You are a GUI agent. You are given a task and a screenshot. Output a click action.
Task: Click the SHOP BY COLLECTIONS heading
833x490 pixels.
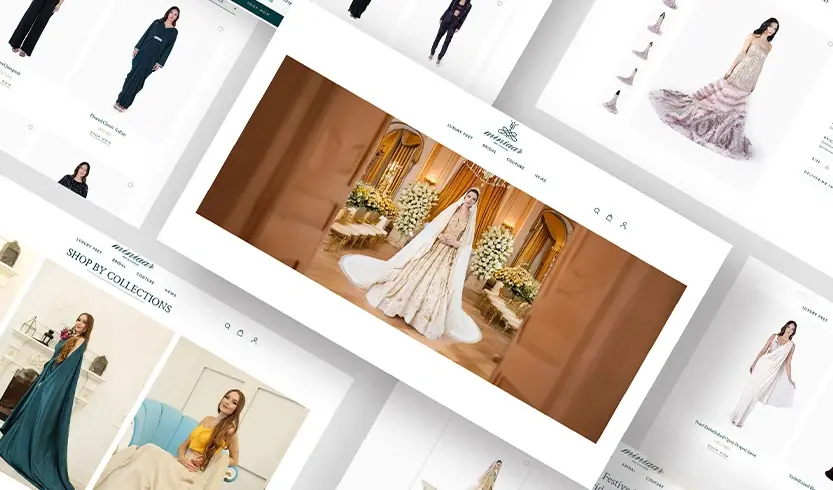coord(119,280)
